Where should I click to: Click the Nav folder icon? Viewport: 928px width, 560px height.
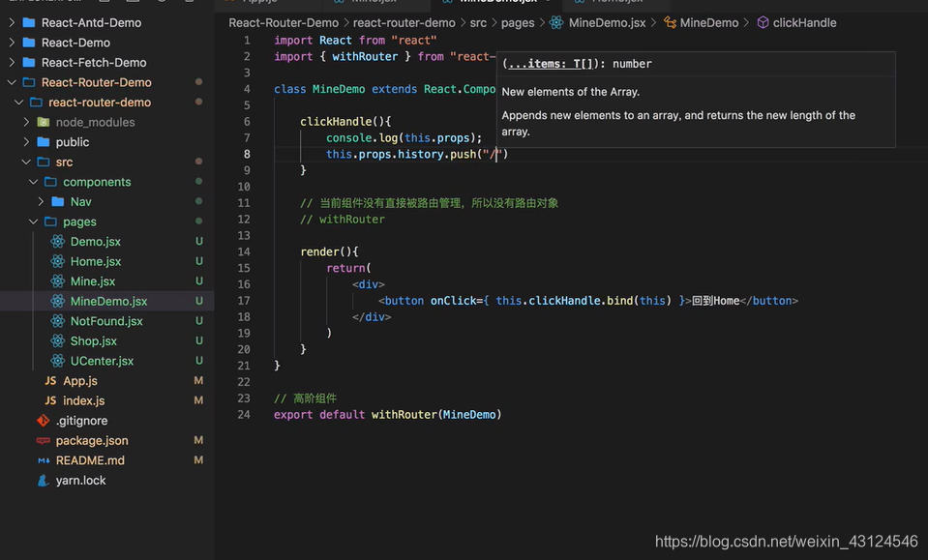(57, 201)
